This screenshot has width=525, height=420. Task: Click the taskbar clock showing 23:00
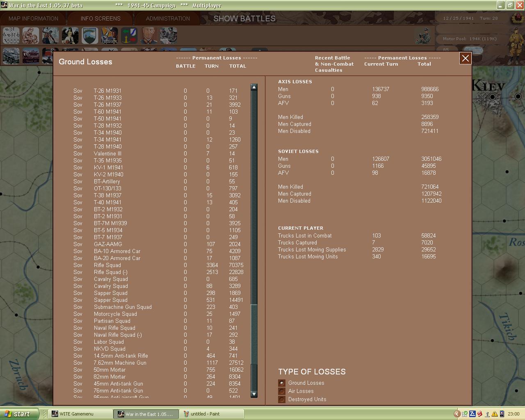click(514, 414)
